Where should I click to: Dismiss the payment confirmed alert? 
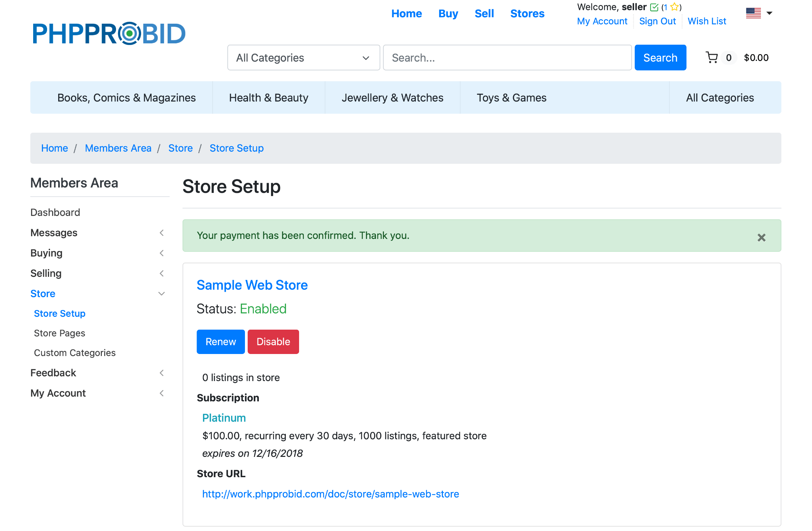(761, 238)
